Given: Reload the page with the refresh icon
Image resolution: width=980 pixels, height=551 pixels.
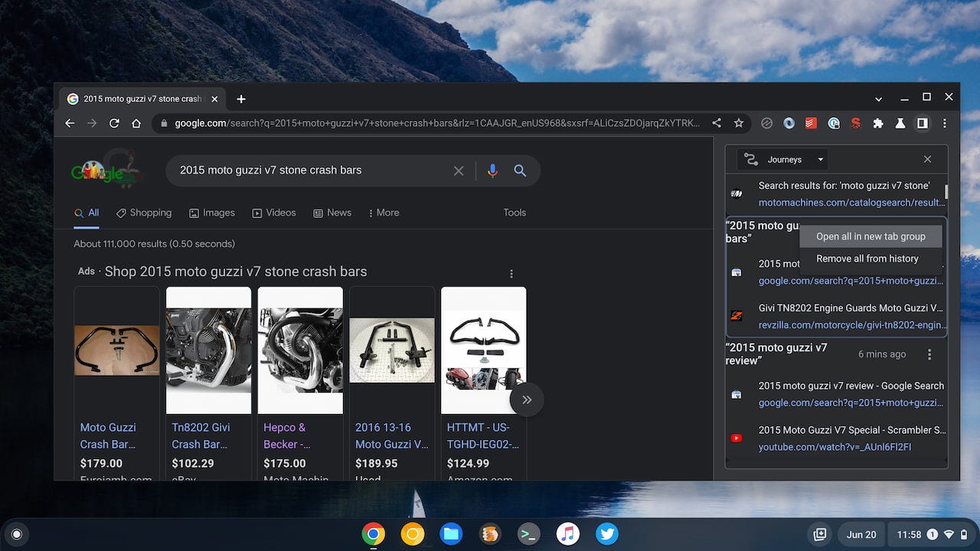Looking at the screenshot, I should coord(114,123).
